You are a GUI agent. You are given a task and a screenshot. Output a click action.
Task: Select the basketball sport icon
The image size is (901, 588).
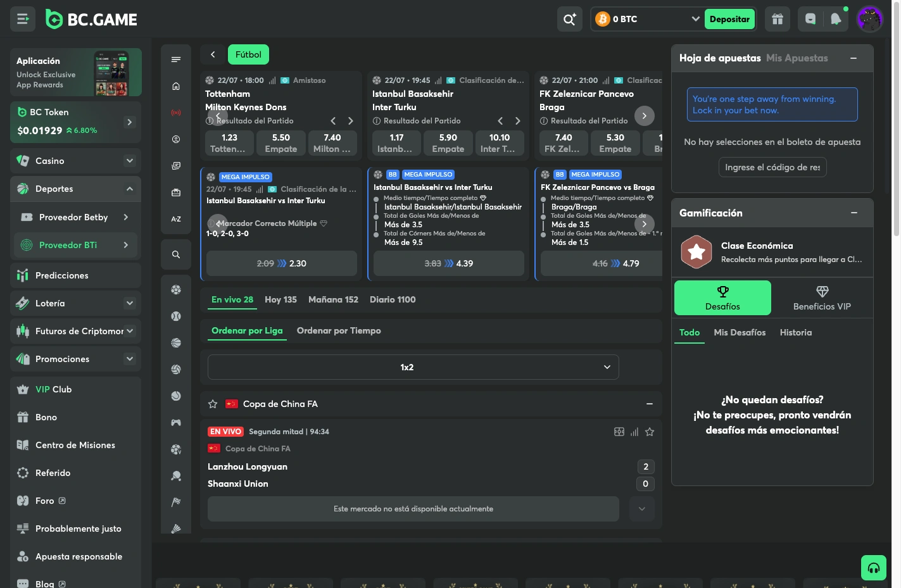(176, 343)
